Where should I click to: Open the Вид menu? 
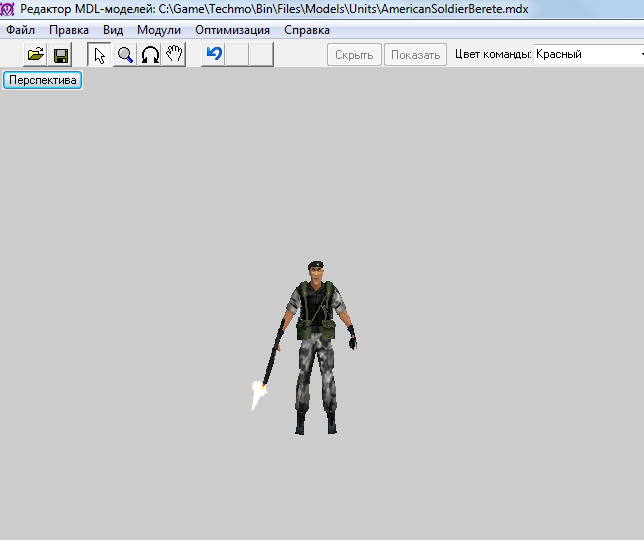[113, 30]
